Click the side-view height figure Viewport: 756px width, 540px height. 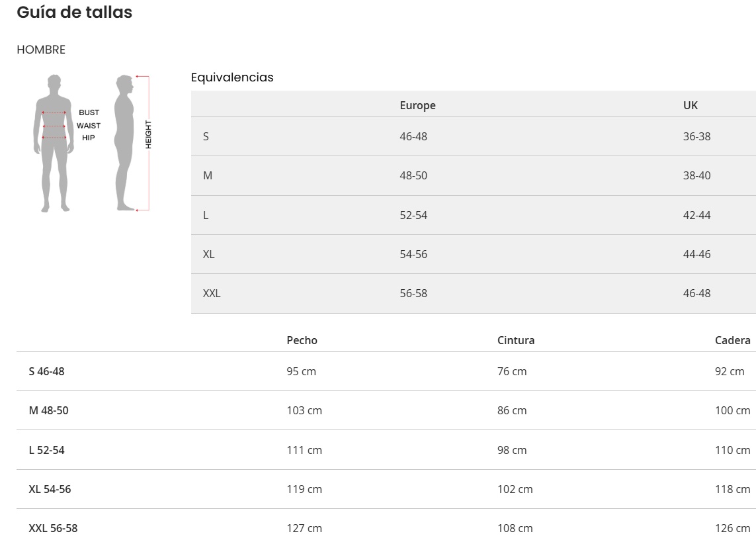[124, 142]
